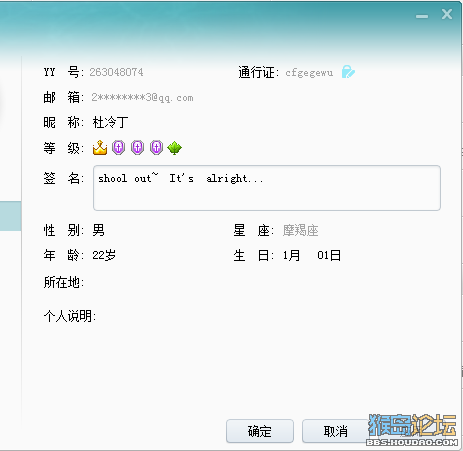Edit the 昵称 nickname 杜冷丁
The image size is (463, 451).
pos(110,122)
